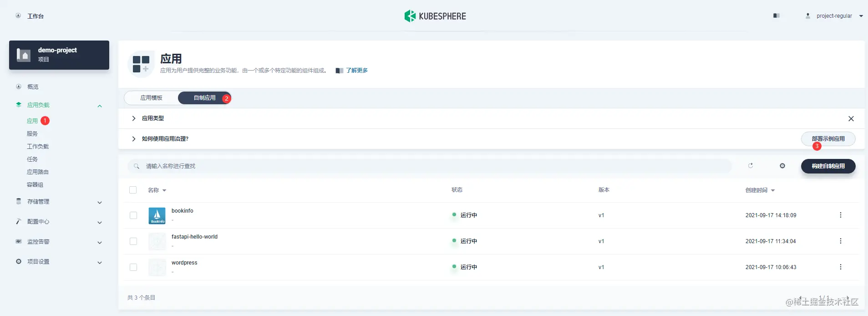The width and height of the screenshot is (868, 316).
Task: Click the 应用 page header icon
Action: pyautogui.click(x=141, y=64)
